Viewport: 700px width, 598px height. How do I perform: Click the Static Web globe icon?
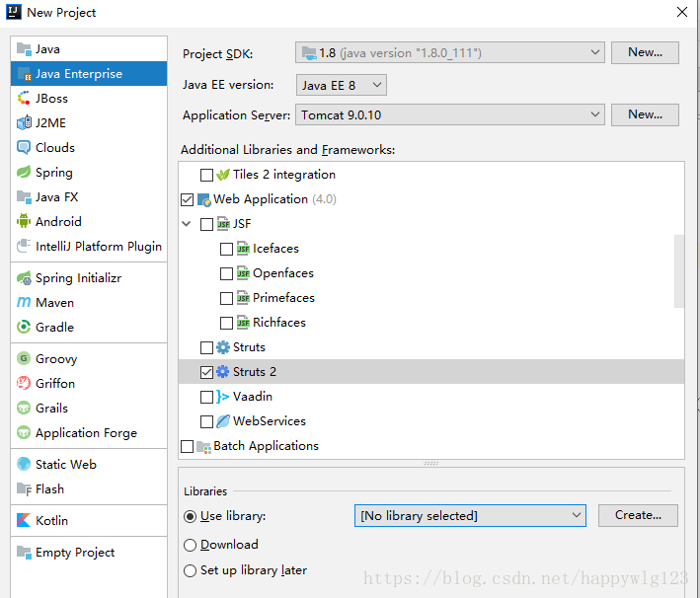[24, 464]
